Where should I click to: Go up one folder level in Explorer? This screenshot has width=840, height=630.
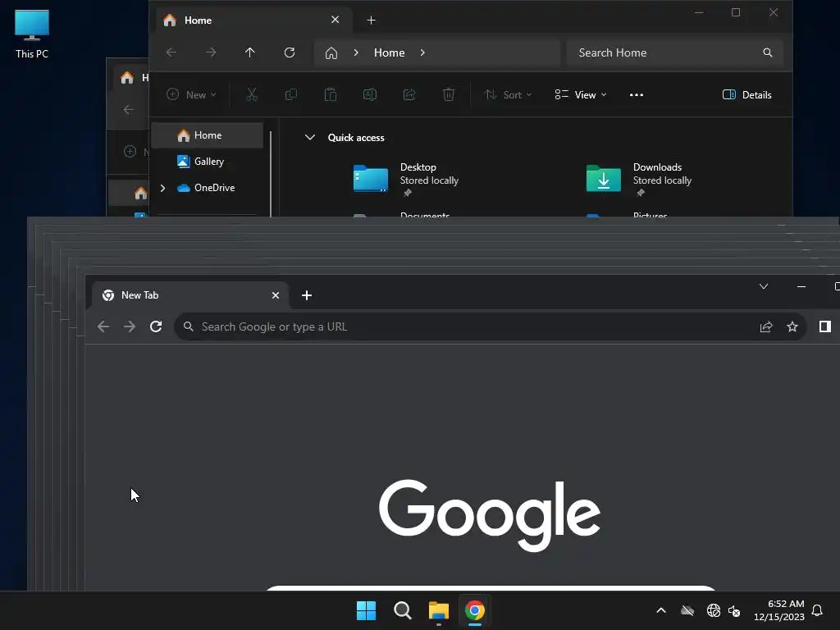point(249,52)
